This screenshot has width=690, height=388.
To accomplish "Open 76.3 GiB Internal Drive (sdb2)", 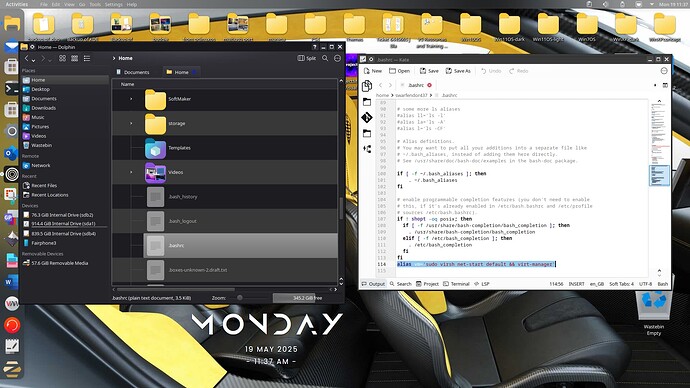I will [62, 215].
